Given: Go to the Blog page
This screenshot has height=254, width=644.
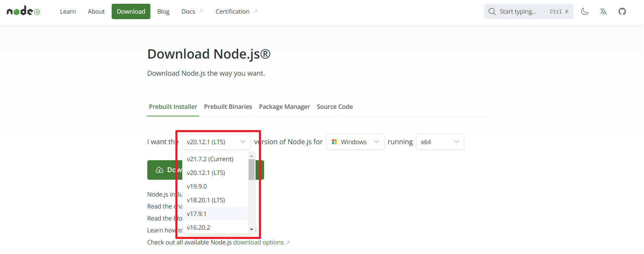Looking at the screenshot, I should (163, 11).
